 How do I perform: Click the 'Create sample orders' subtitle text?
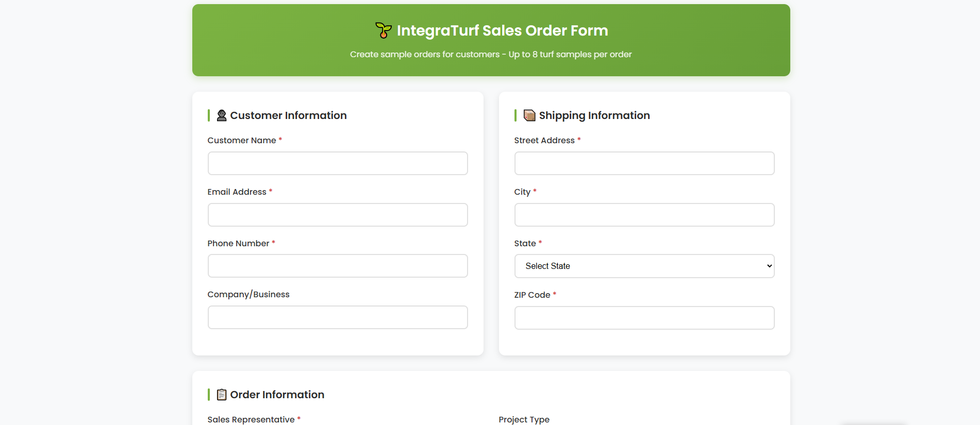pos(490,55)
